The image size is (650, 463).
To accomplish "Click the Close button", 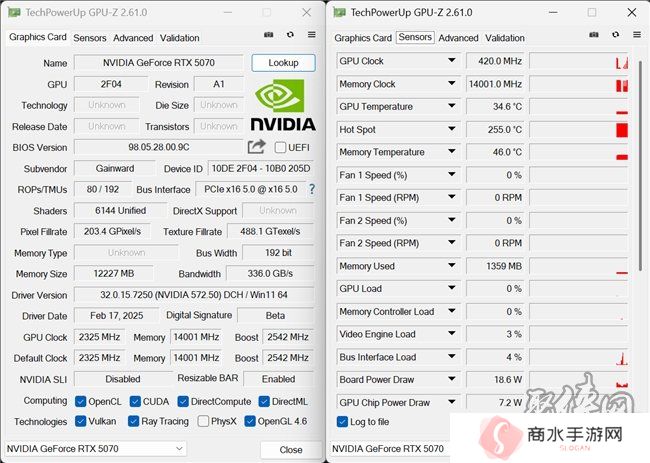I will click(x=291, y=450).
